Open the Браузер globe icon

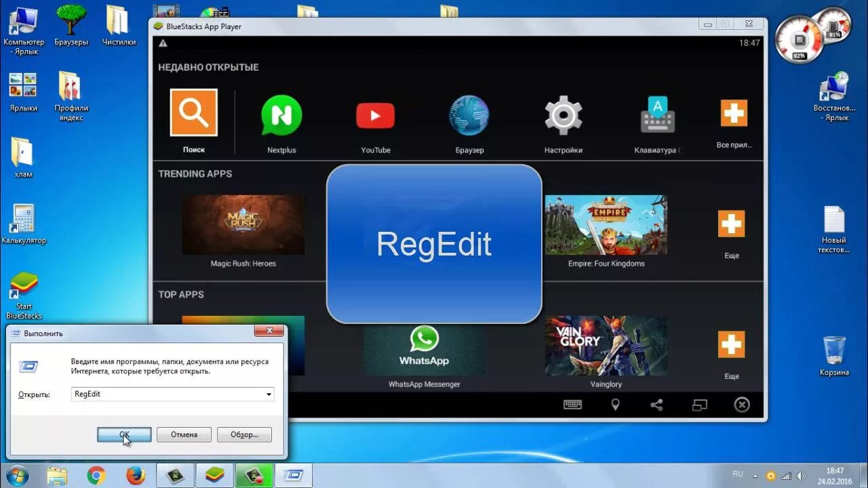(469, 115)
